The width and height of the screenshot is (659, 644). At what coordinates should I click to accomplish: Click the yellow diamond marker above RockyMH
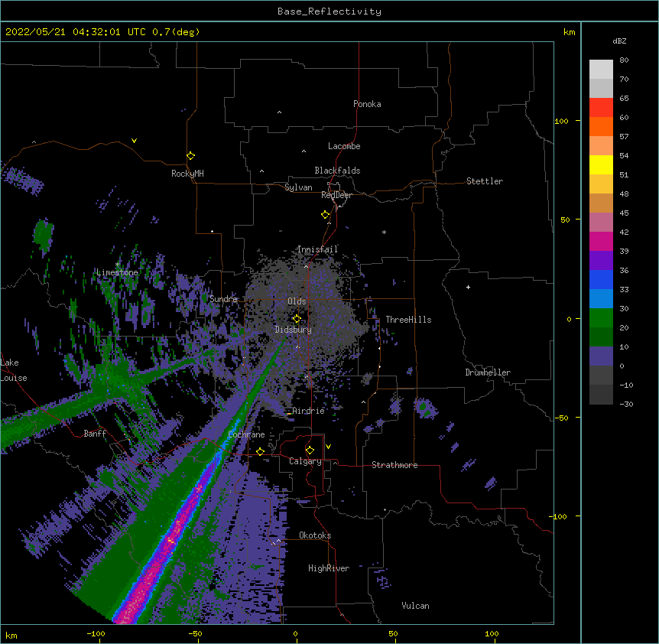pos(191,156)
